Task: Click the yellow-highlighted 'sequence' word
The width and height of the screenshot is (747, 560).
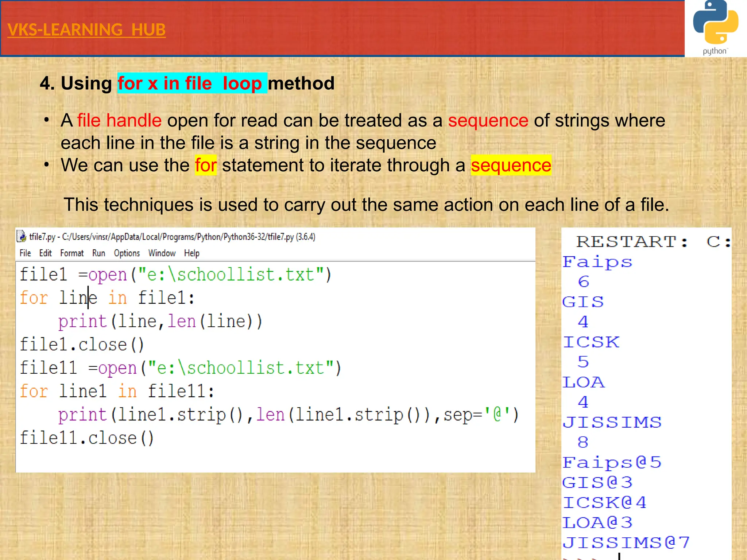Action: pyautogui.click(x=511, y=165)
